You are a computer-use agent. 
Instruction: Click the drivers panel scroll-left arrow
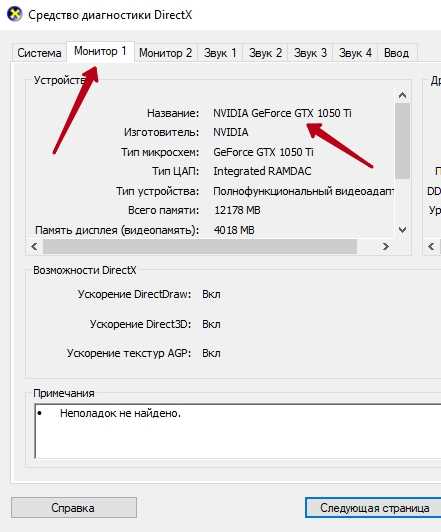pyautogui.click(x=431, y=246)
